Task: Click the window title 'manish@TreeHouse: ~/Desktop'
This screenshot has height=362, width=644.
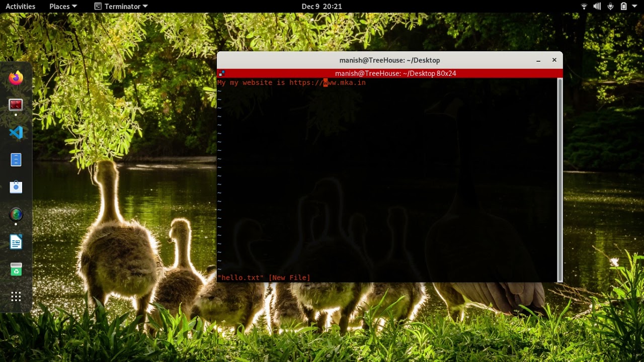Action: click(389, 60)
